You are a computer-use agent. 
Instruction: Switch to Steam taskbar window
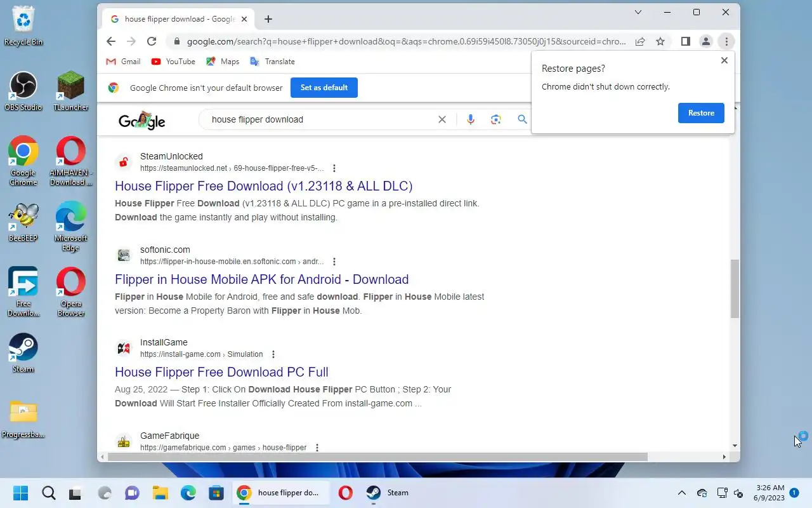pyautogui.click(x=388, y=493)
